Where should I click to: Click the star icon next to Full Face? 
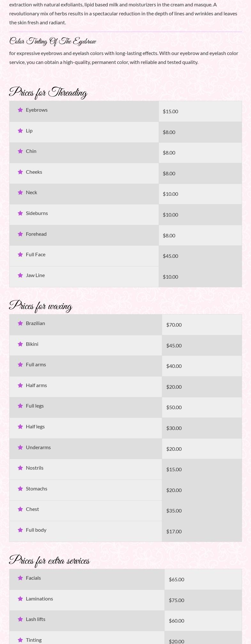click(20, 255)
